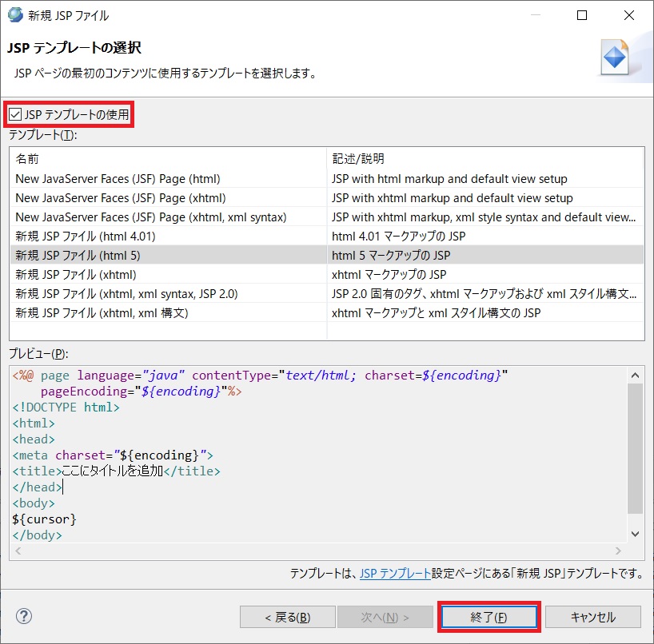
Task: Select 新規 JSP ファイル (xhtml, xml 構文) template
Action: [x=102, y=313]
